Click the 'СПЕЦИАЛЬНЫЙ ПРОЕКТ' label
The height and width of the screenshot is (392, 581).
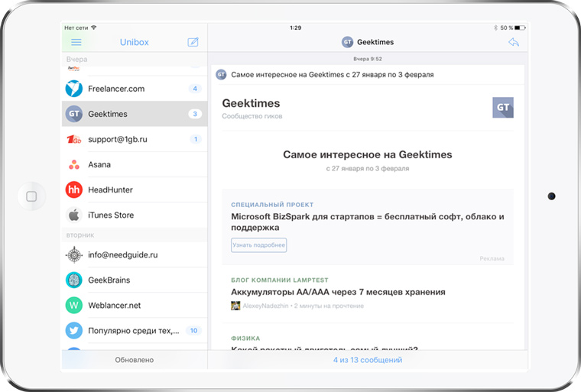pyautogui.click(x=272, y=205)
